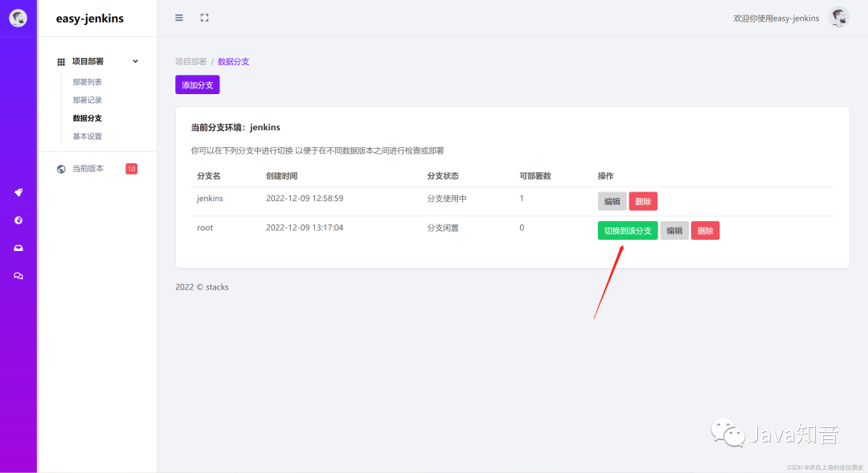Open 基本设置 menu item
The width and height of the screenshot is (868, 473).
pyautogui.click(x=87, y=136)
